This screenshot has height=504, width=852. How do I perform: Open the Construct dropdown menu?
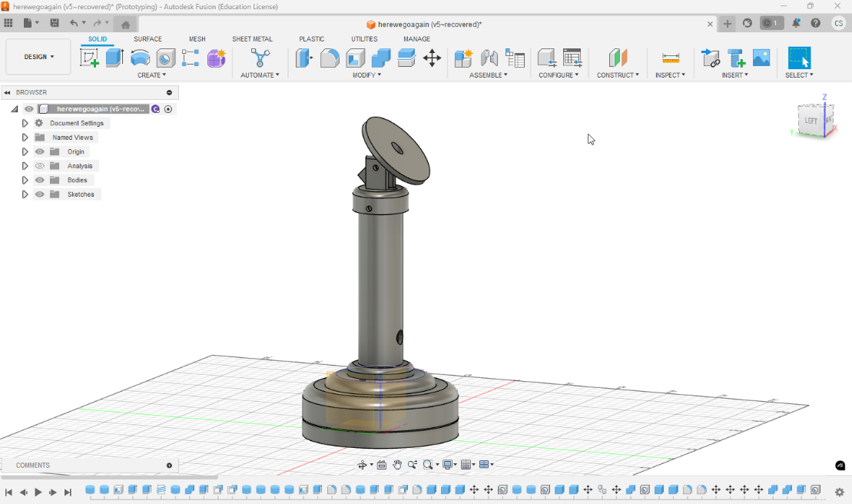(618, 75)
